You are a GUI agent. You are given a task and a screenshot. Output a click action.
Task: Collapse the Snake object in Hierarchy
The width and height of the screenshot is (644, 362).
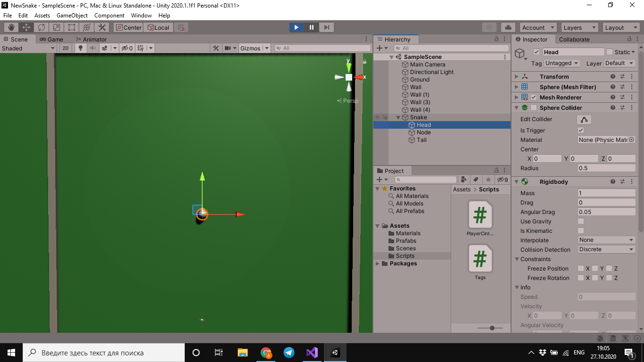398,117
